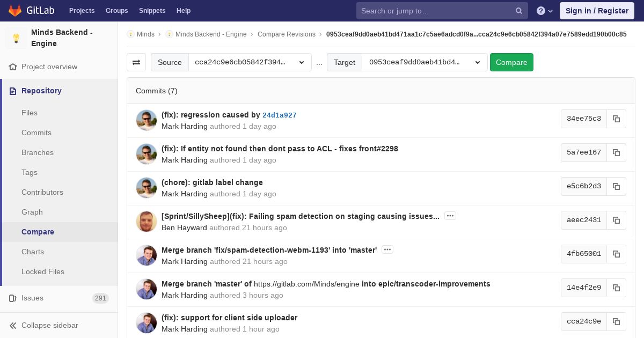This screenshot has width=644, height=338.
Task: Click the collapse sidebar double-chevron icon
Action: (x=13, y=326)
